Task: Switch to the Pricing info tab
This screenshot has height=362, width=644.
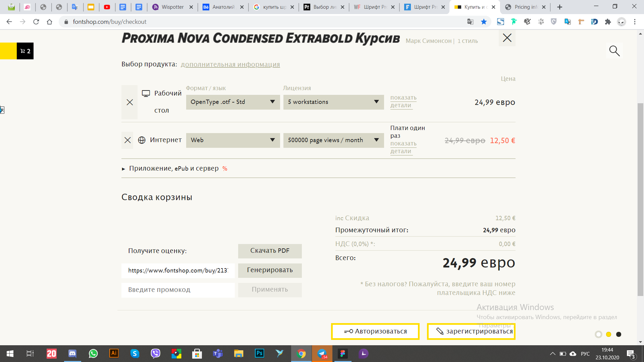Action: (525, 7)
